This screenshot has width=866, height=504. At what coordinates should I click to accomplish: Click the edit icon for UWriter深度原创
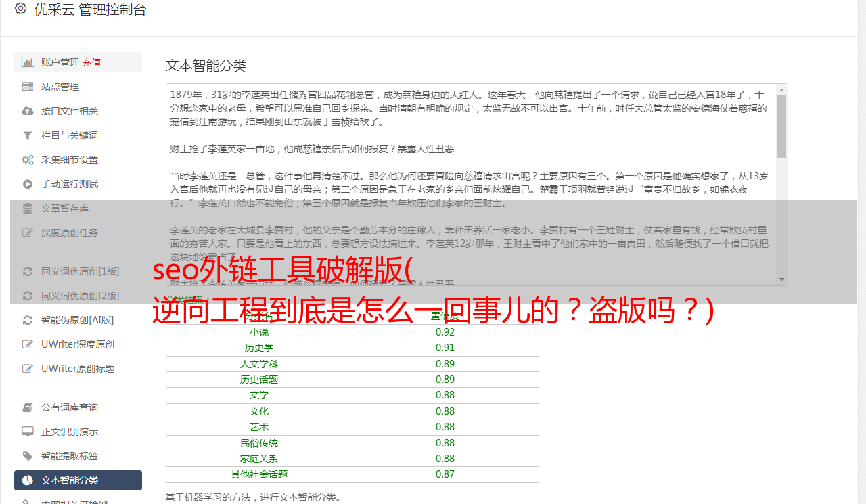tap(28, 344)
